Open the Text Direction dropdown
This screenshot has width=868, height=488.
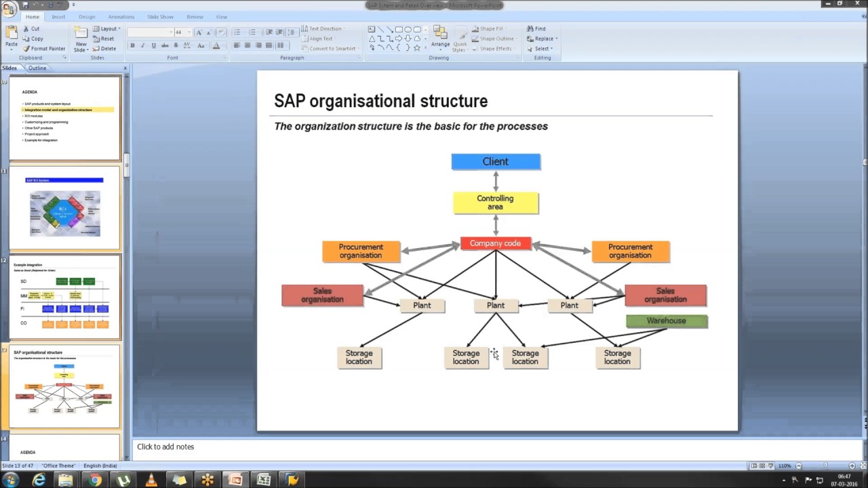coord(323,28)
